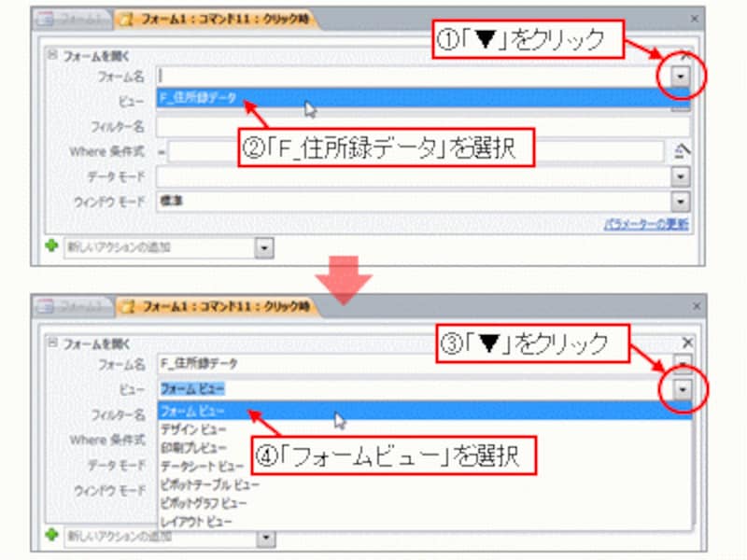The image size is (747, 560).
Task: Open フォーム1：コマンド11：クリック時 tab above the filled フォーム名
Action: 218,307
